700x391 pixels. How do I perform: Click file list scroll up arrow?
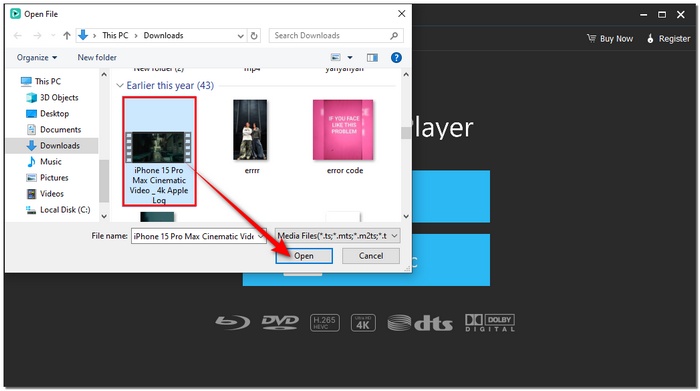click(406, 75)
